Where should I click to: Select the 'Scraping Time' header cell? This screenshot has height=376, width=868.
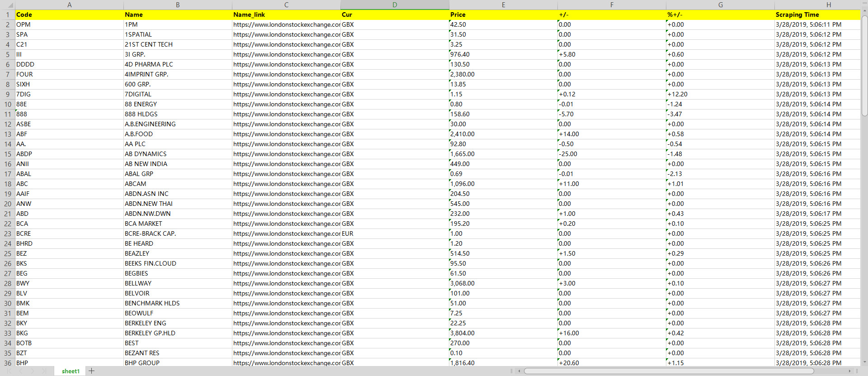[817, 14]
